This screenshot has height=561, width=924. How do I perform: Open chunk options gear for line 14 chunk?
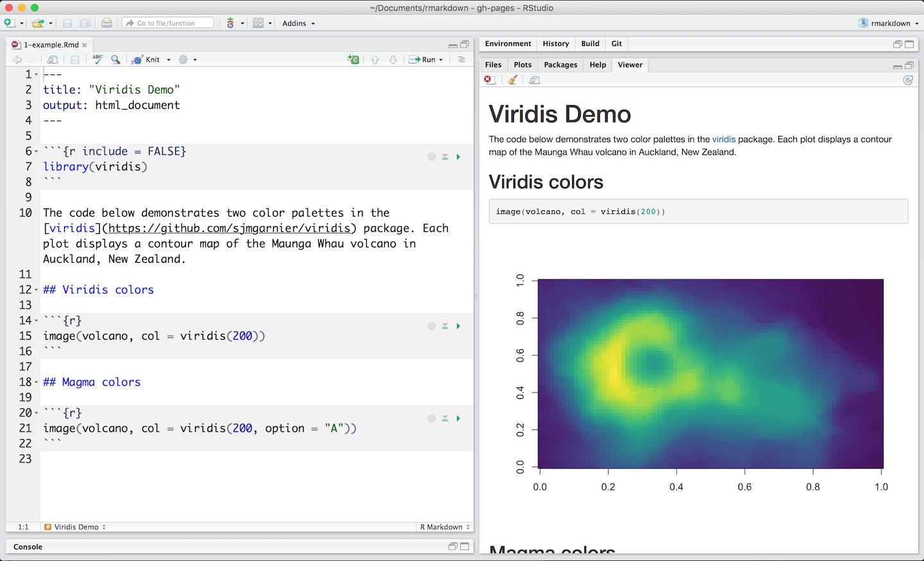pyautogui.click(x=431, y=326)
